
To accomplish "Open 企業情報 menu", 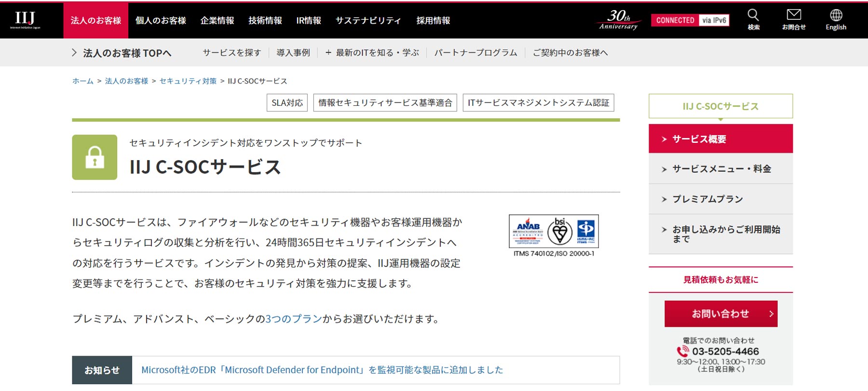I will click(x=217, y=20).
